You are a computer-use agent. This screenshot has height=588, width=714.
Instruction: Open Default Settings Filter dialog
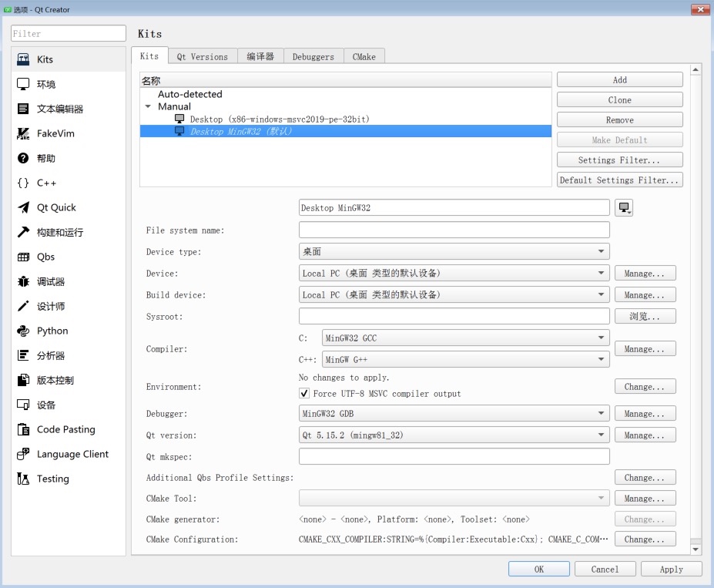pos(620,180)
